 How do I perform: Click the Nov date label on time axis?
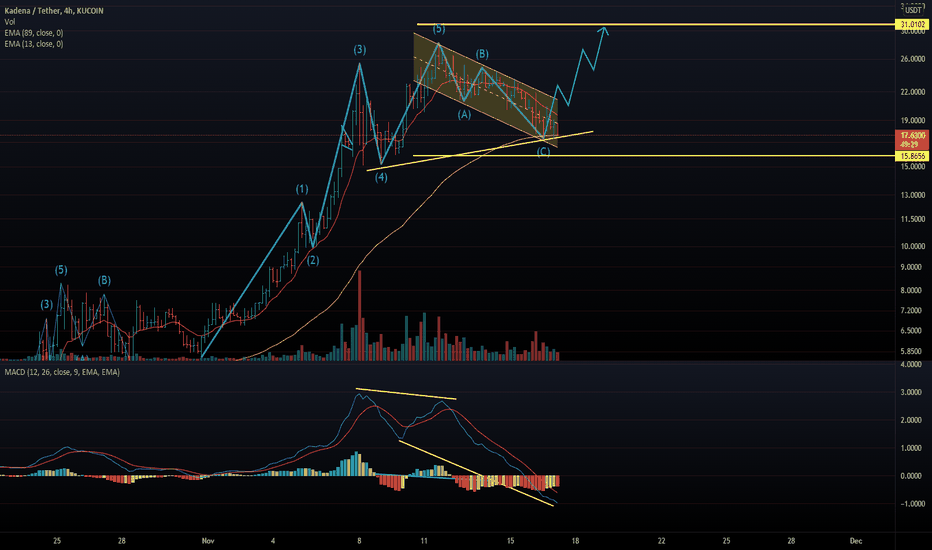tap(208, 541)
